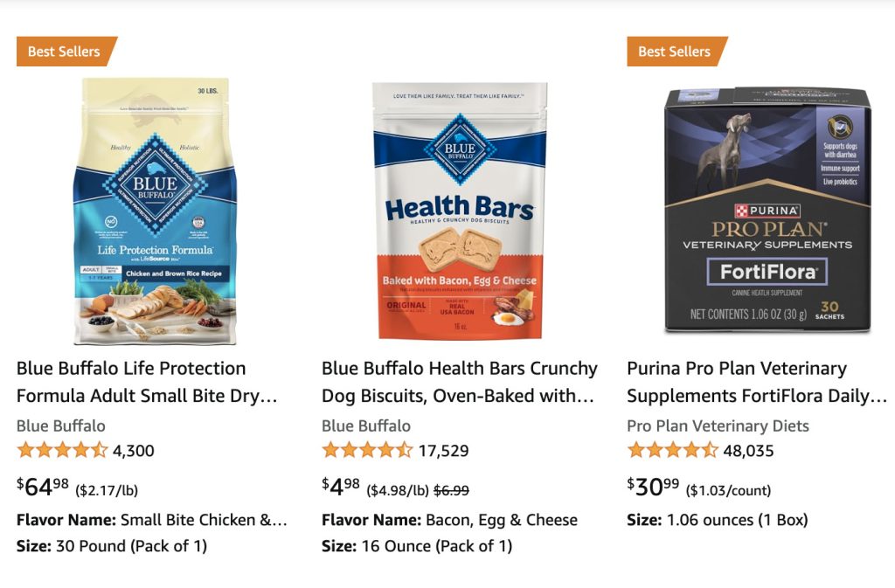Open Blue Buffalo Health Bars Crunchy title link
Viewport: 895px width, 588px height.
(x=460, y=382)
